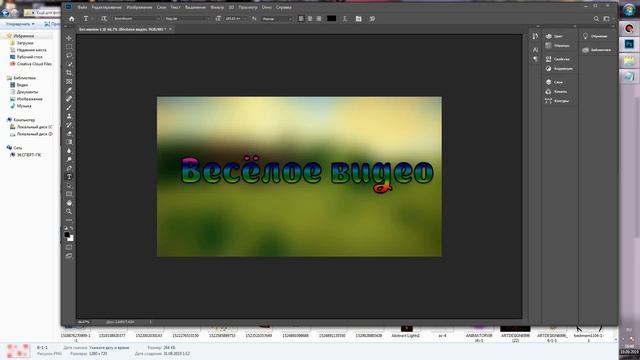640x360 pixels.
Task: Open the Edit Toolbar three-dots menu
Action: coord(69,220)
